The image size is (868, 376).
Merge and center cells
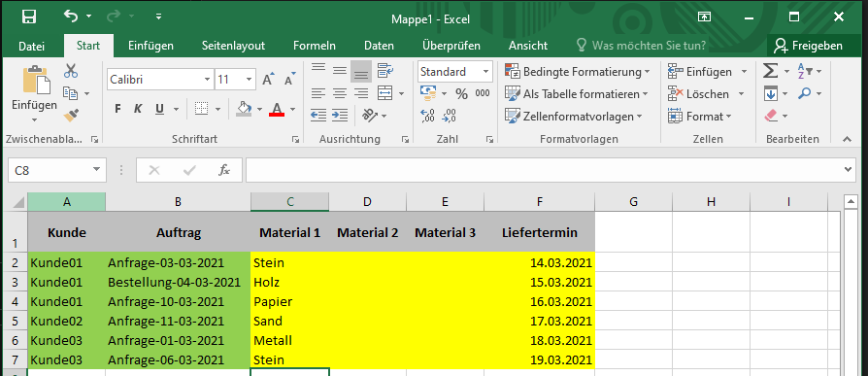tap(385, 93)
